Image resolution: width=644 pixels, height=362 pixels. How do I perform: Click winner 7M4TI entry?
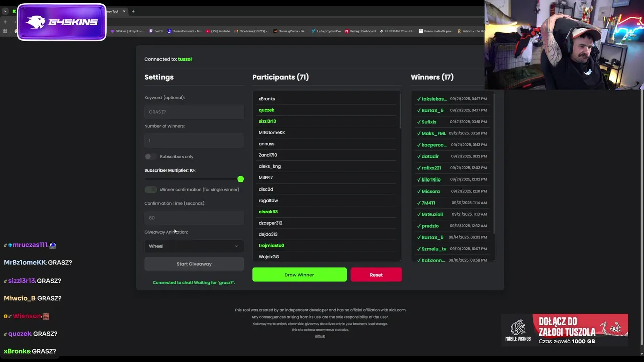(451, 203)
